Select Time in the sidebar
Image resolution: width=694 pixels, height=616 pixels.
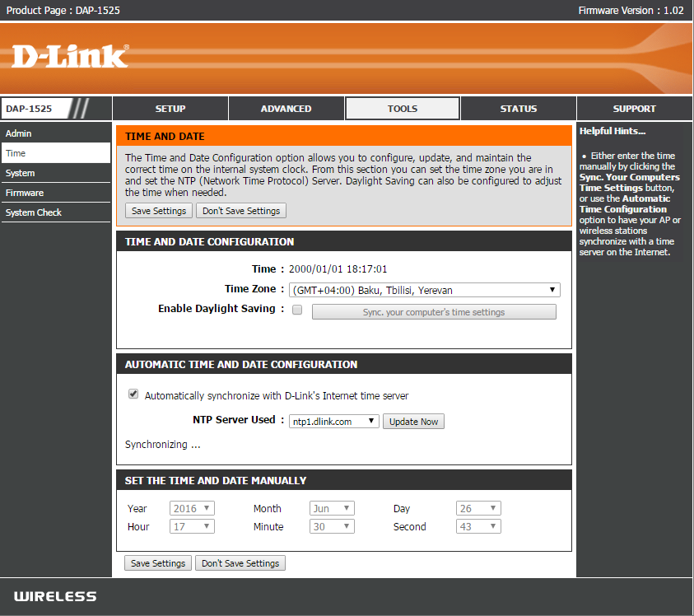click(x=56, y=153)
